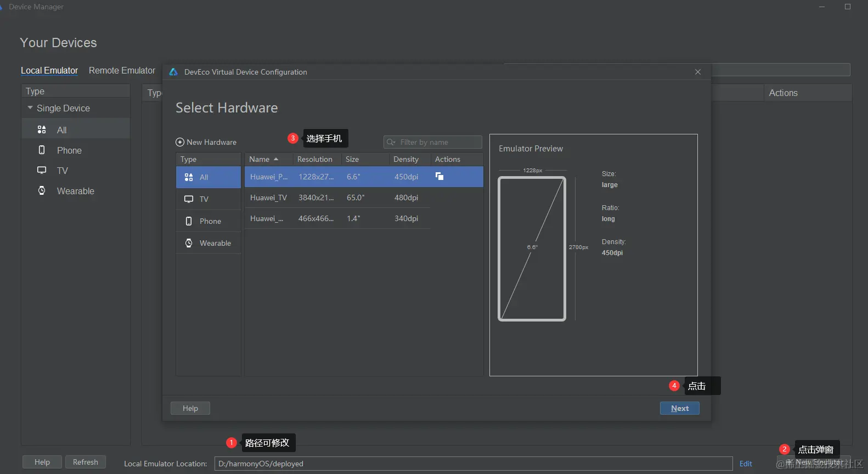Click Actions header in Device Manager table
868x474 pixels.
(x=784, y=93)
